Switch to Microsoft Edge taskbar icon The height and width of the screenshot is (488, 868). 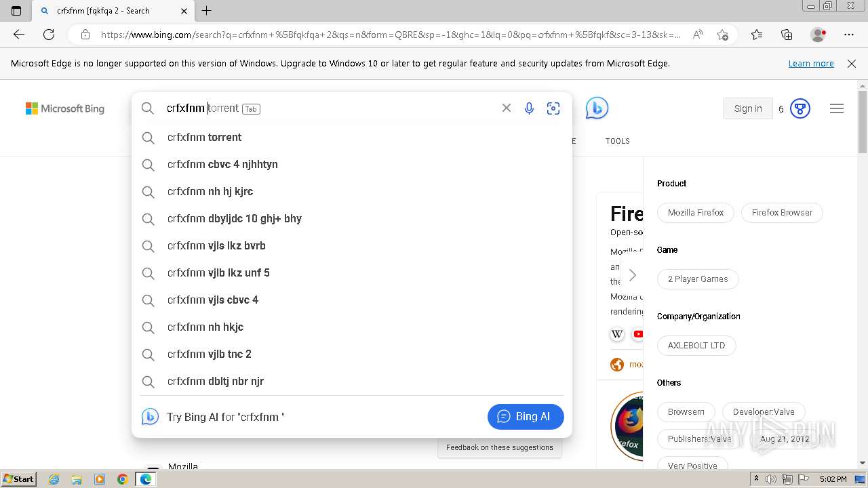click(x=146, y=479)
